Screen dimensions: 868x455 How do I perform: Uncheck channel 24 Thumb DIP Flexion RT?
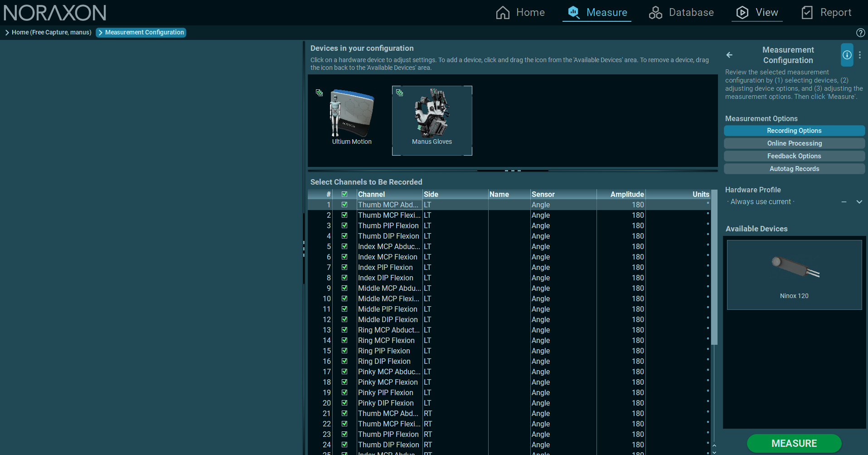344,445
